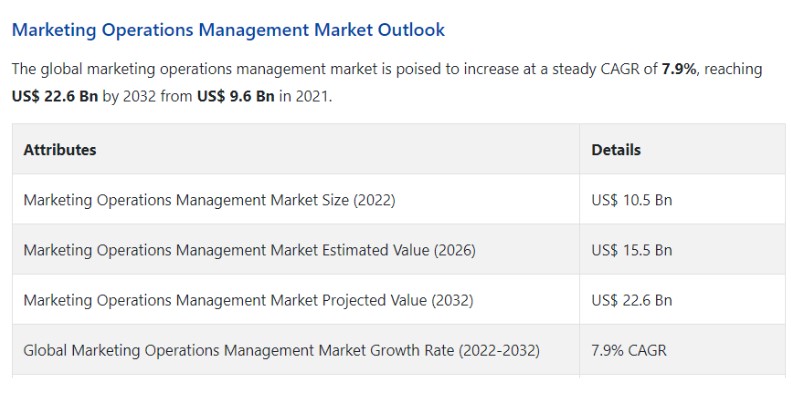The height and width of the screenshot is (401, 791).
Task: Click the 7.9% CAGR table cell
Action: coord(628,350)
